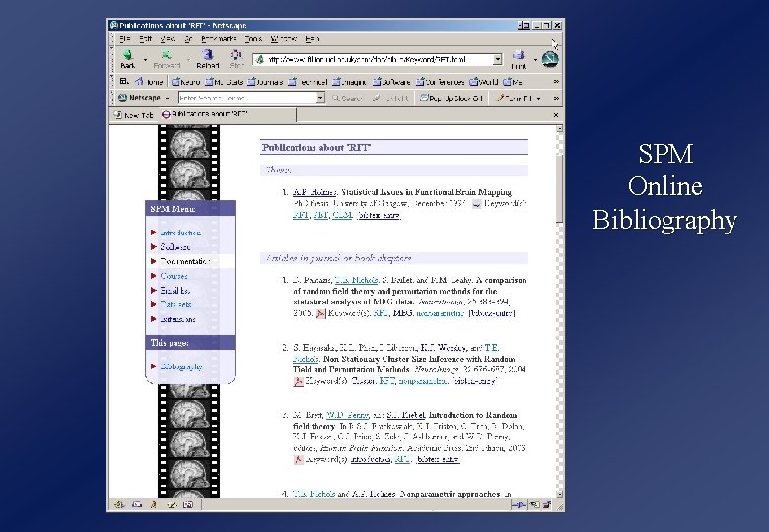
Task: Expand the search terms dropdown arrow
Action: 320,98
